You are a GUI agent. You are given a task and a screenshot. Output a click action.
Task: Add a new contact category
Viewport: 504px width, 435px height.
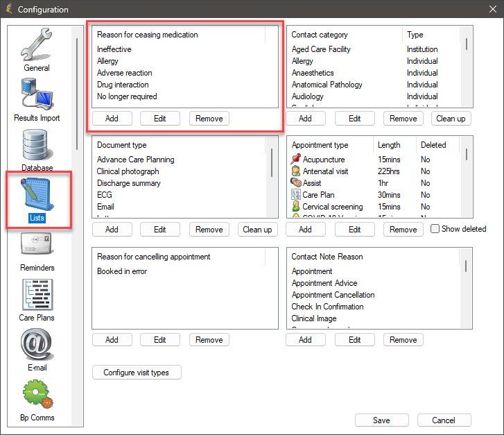pos(305,119)
